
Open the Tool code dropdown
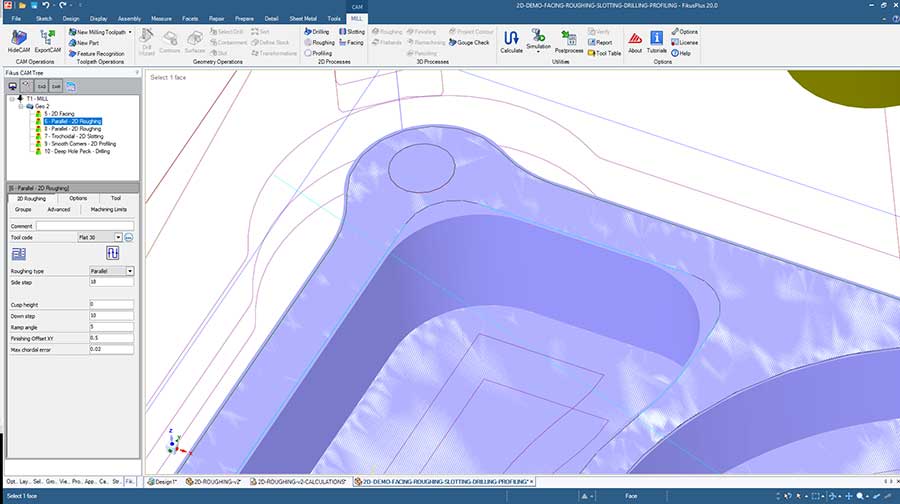point(118,237)
